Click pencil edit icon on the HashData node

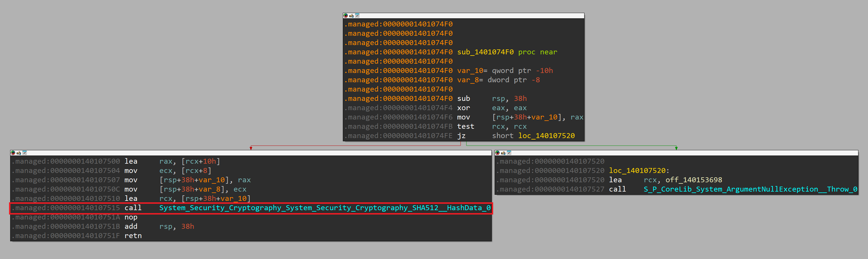19,153
